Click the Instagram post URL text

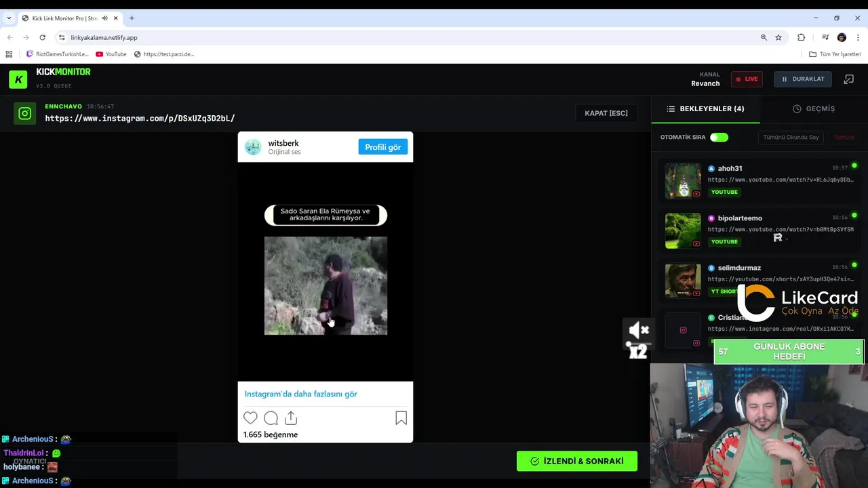140,119
